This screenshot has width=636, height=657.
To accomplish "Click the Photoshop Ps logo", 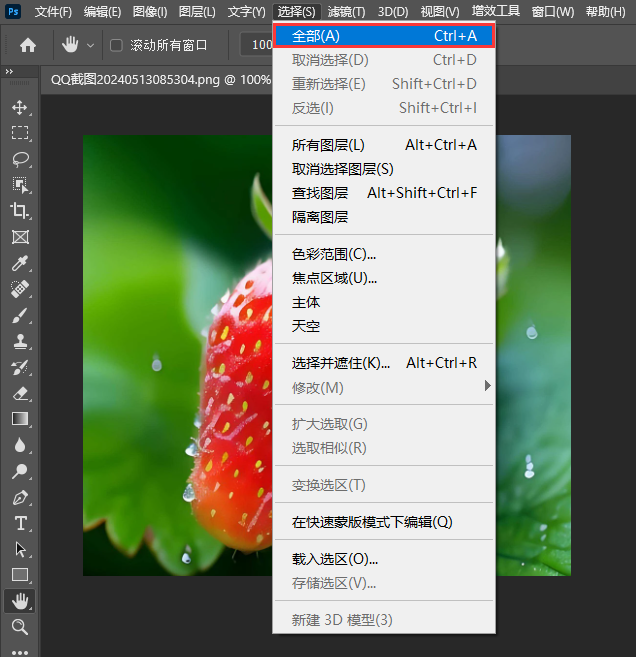I will [13, 11].
